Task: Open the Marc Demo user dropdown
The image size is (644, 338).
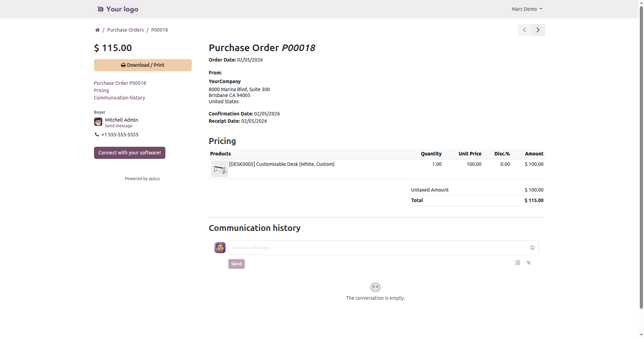Action: coord(527,9)
